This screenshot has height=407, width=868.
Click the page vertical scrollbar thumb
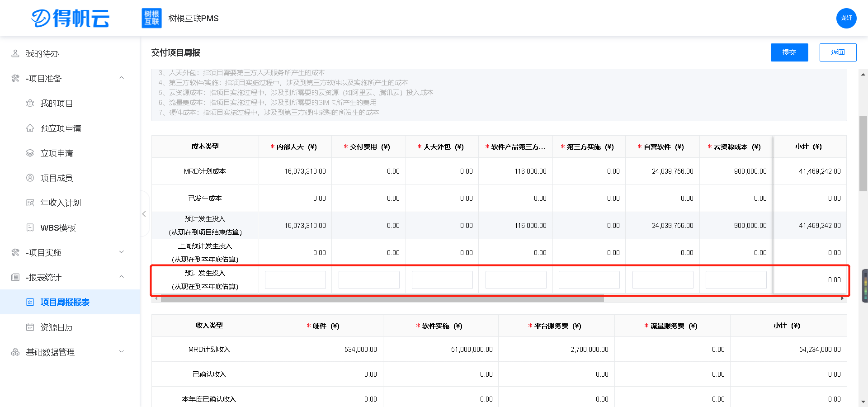coord(863,154)
